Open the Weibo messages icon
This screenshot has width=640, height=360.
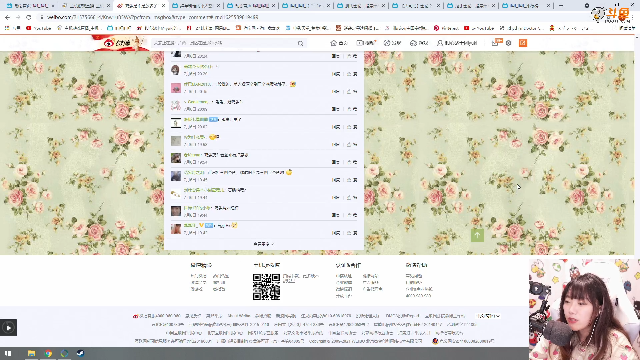495,43
